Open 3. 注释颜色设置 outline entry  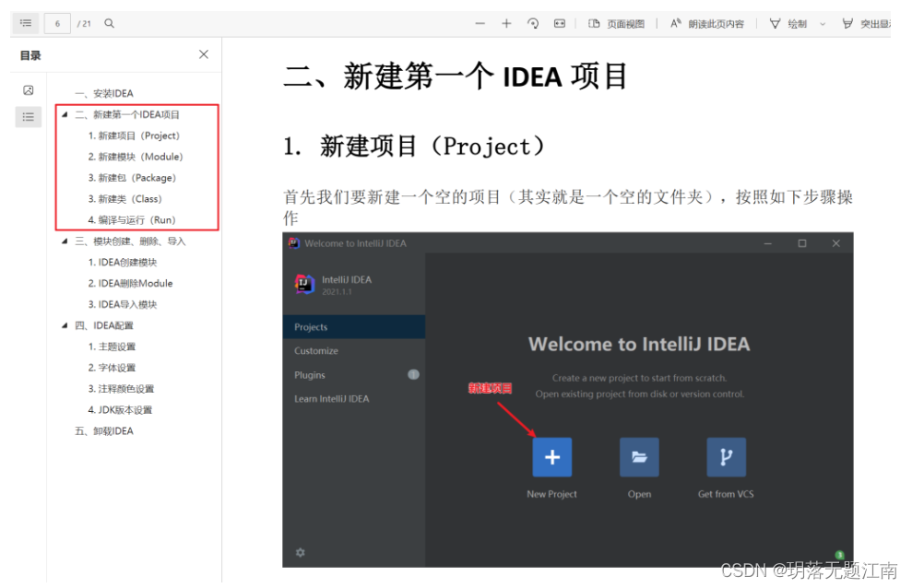pyautogui.click(x=121, y=389)
